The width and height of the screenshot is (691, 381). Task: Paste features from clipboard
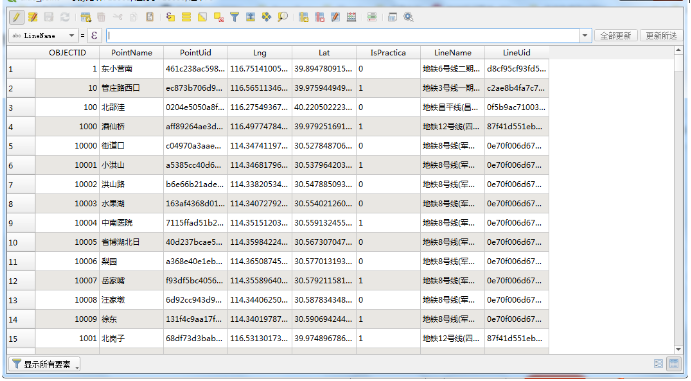[x=150, y=17]
